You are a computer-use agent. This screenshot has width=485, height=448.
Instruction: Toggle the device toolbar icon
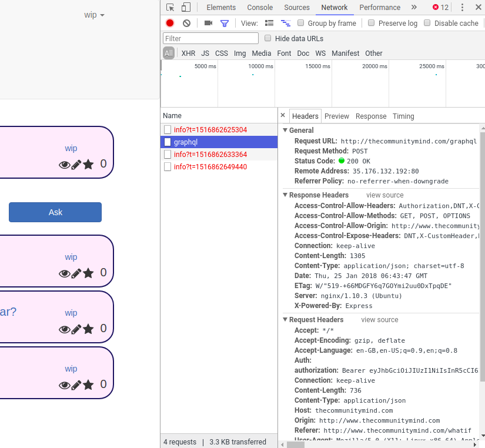coord(186,8)
